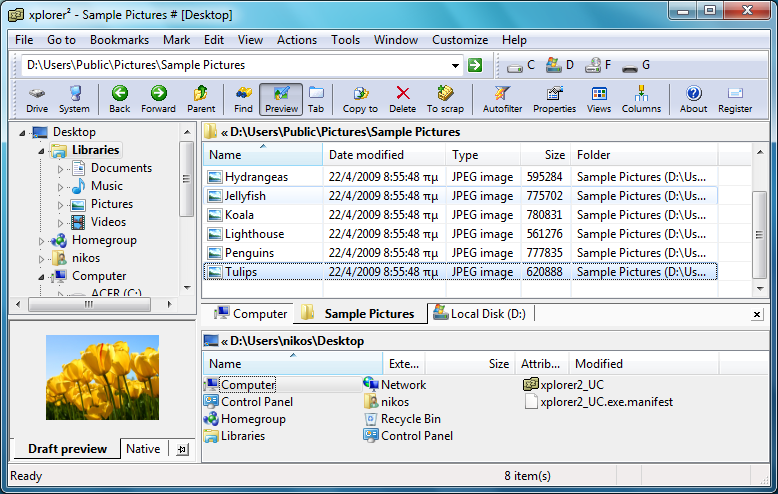
Task: Sort the Desktop pane by Modified
Action: click(644, 364)
